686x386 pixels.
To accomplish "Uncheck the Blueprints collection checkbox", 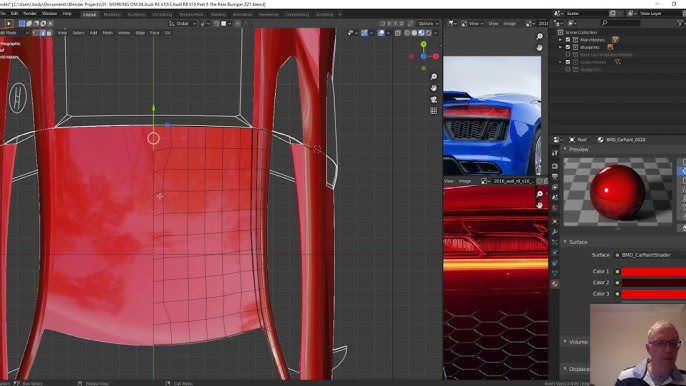I will [x=568, y=47].
